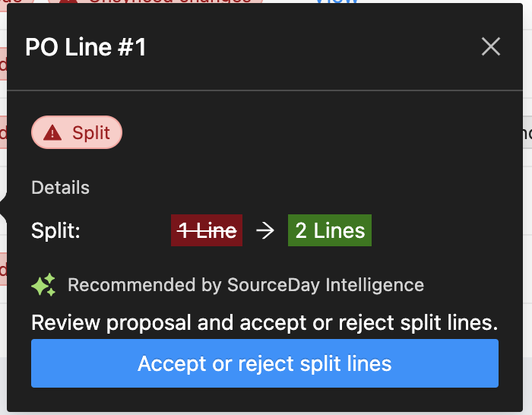The width and height of the screenshot is (532, 415).
Task: Select the 2 Lines green chip
Action: [330, 230]
